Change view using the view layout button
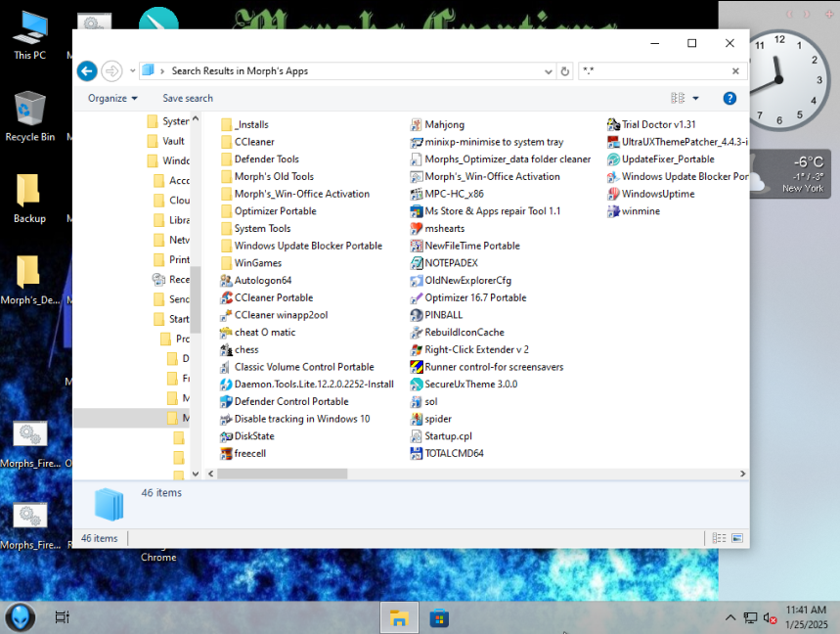This screenshot has width=840, height=634. (678, 99)
